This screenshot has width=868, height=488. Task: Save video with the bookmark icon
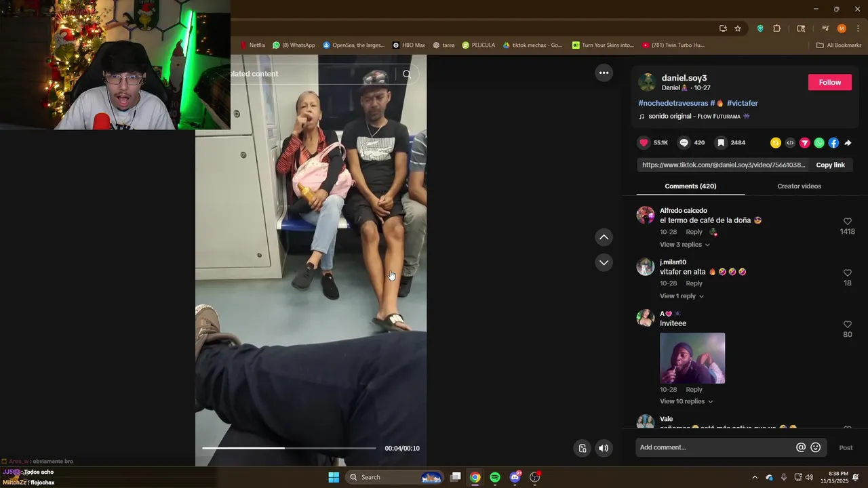point(721,142)
